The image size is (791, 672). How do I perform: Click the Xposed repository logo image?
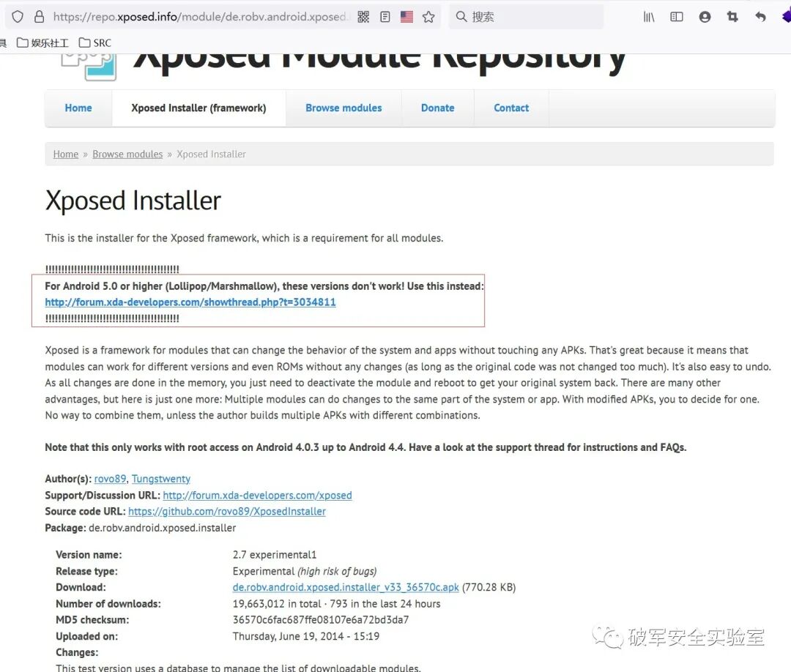point(89,67)
